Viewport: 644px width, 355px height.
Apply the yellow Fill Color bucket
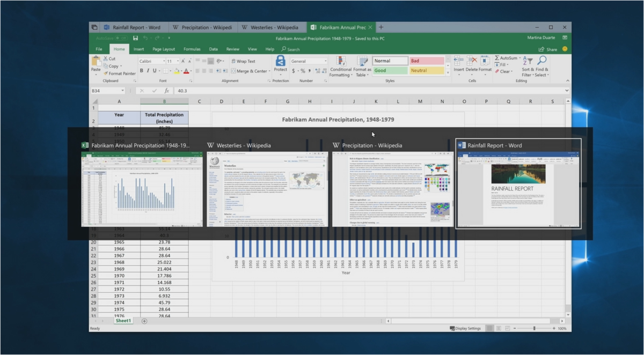(175, 71)
